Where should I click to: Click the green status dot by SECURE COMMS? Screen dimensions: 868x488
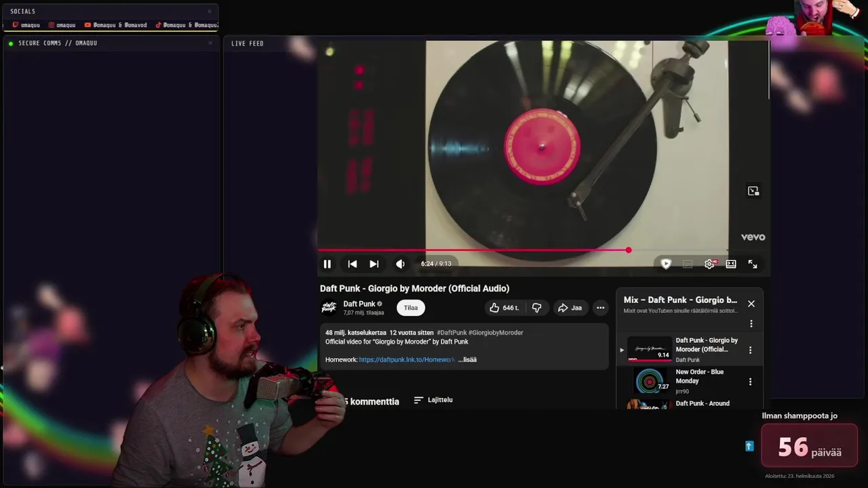click(x=11, y=43)
